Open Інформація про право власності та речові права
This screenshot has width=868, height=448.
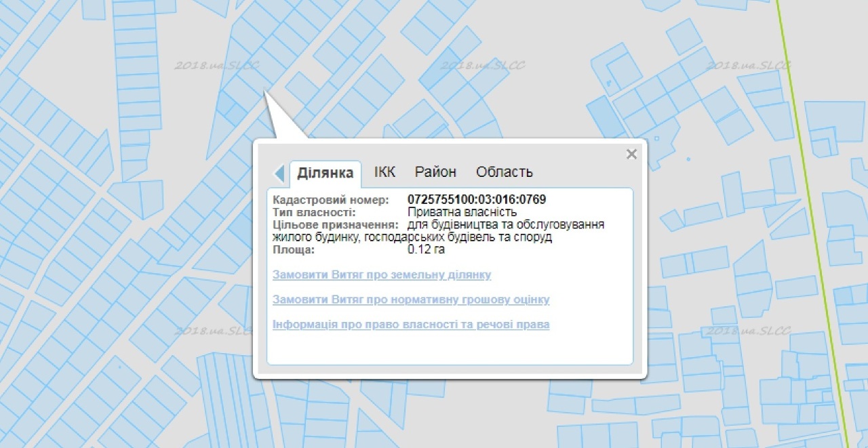411,325
